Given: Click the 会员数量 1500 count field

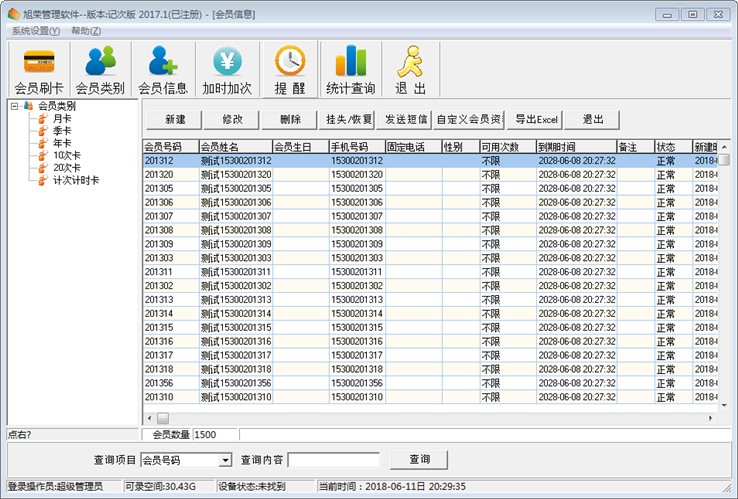Looking at the screenshot, I should pyautogui.click(x=215, y=435).
